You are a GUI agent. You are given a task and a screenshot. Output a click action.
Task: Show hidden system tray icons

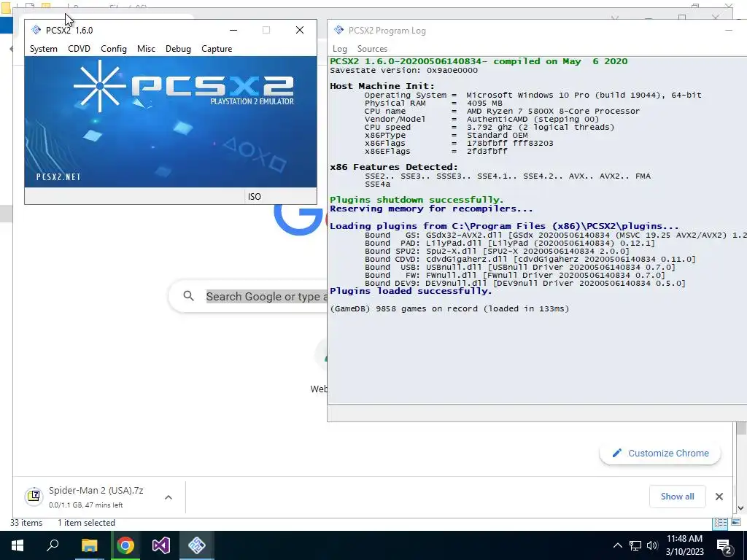coord(617,545)
